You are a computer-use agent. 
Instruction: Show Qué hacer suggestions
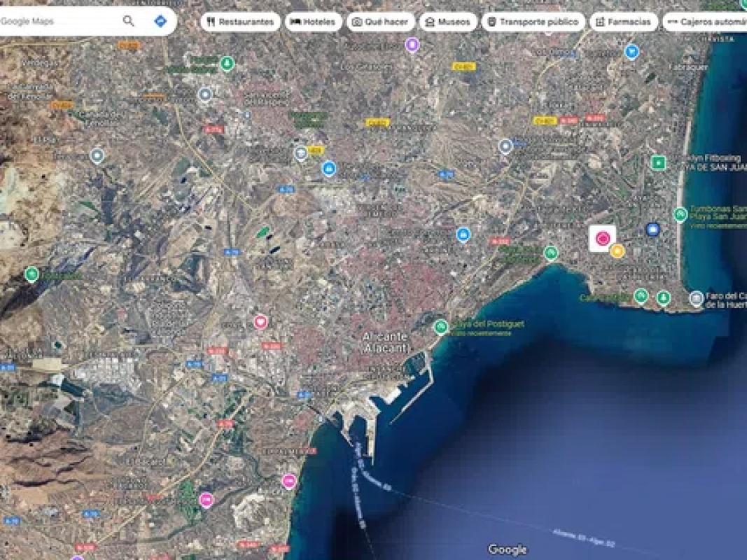point(380,22)
